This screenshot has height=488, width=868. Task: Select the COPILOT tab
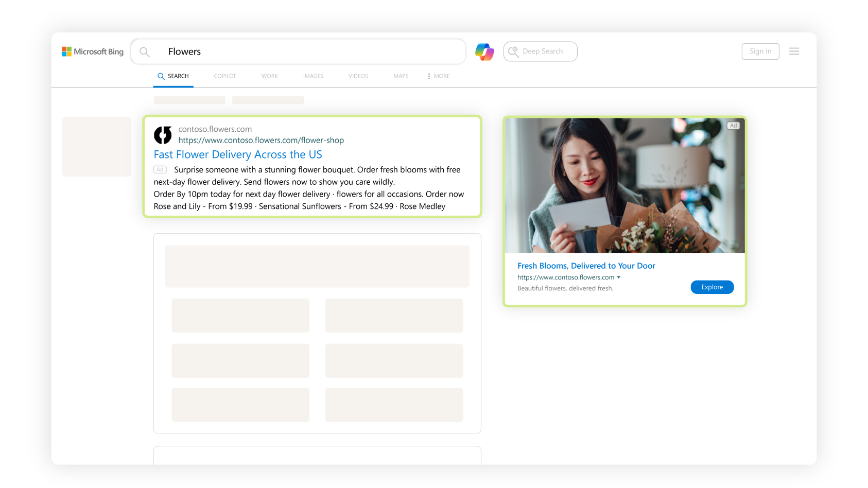(x=225, y=76)
